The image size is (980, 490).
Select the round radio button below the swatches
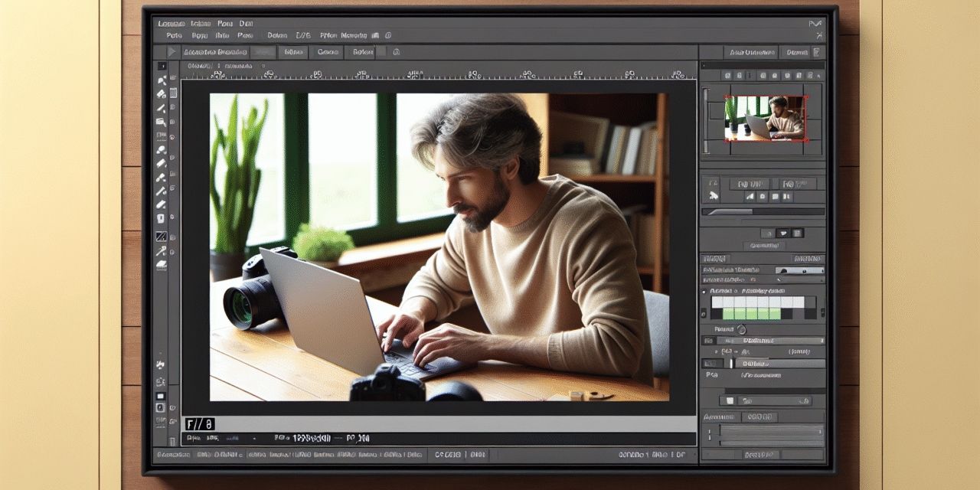(x=740, y=328)
